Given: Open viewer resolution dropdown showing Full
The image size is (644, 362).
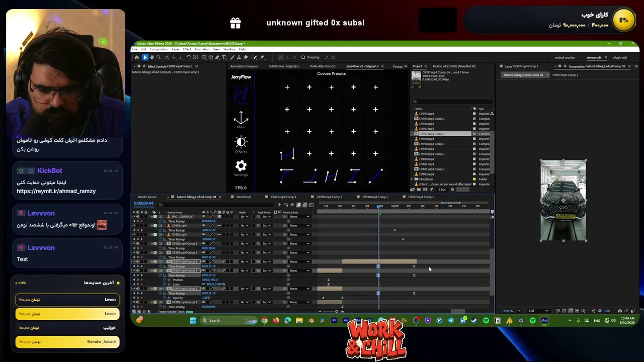Looking at the screenshot, I should click(x=538, y=311).
